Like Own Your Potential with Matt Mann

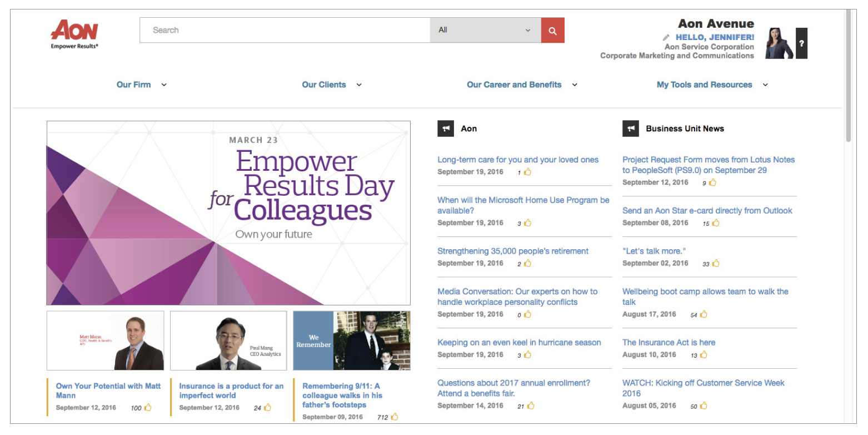point(148,407)
